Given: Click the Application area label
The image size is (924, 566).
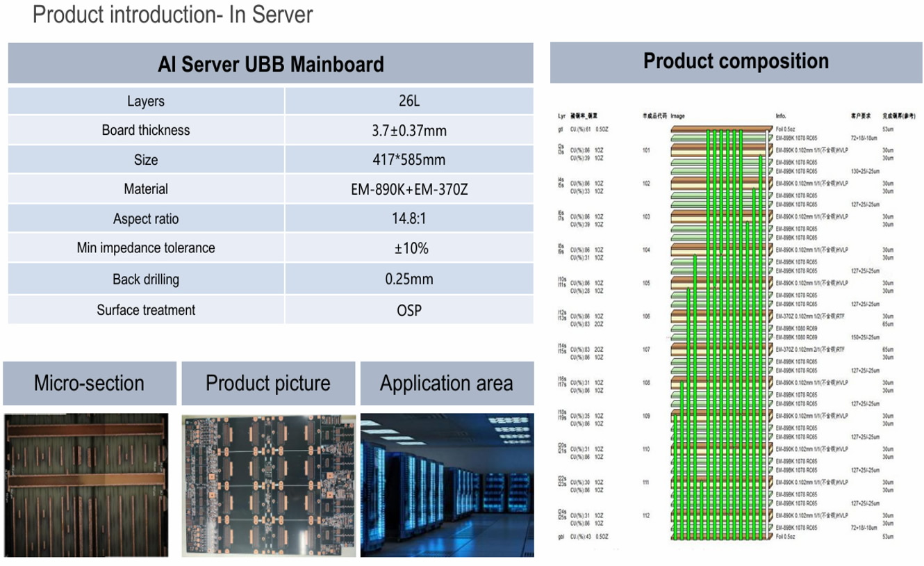Looking at the screenshot, I should [447, 383].
